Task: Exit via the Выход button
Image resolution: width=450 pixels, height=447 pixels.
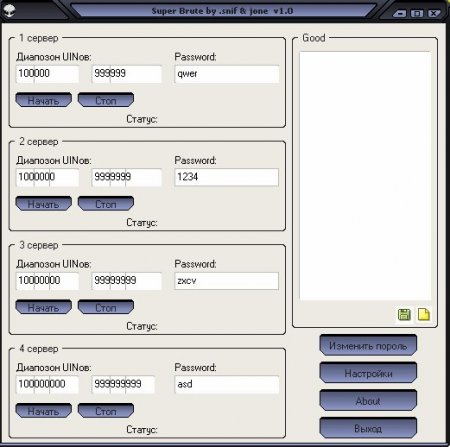Action: click(368, 428)
